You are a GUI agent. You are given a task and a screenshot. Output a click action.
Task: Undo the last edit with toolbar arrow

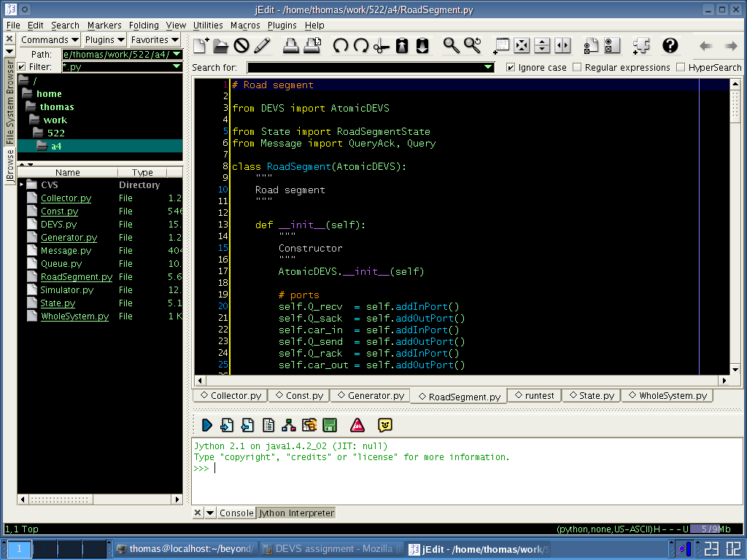340,45
